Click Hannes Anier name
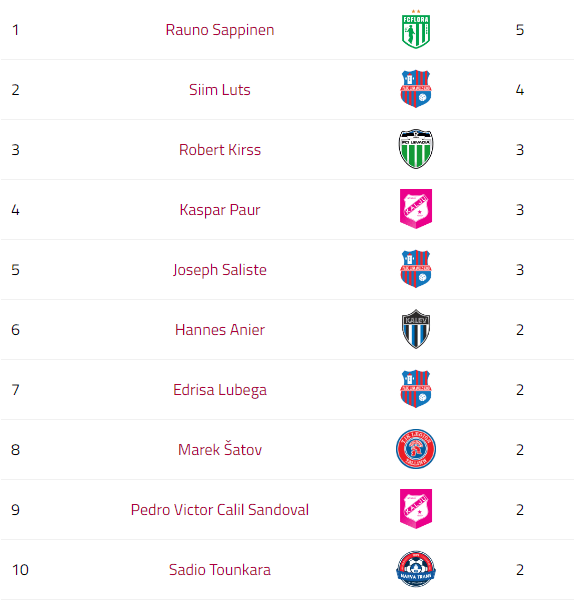The image size is (574, 604). (x=220, y=330)
